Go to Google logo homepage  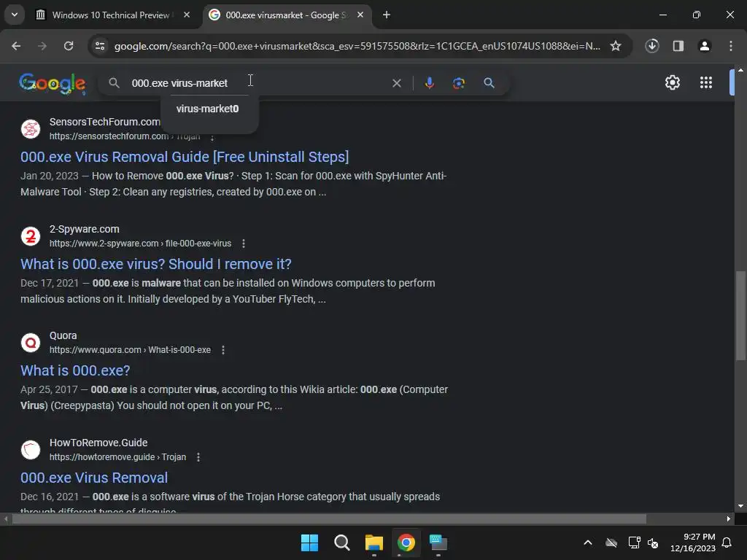(53, 84)
